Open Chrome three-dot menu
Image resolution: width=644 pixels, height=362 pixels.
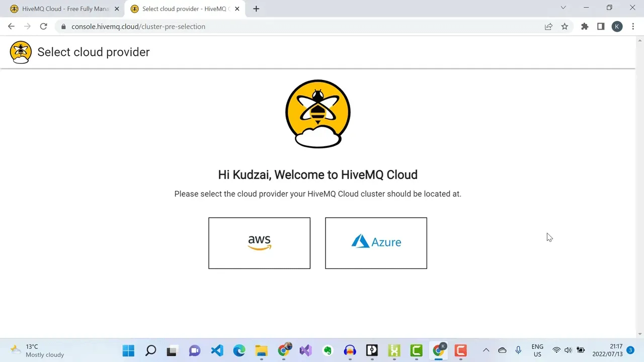(x=632, y=27)
